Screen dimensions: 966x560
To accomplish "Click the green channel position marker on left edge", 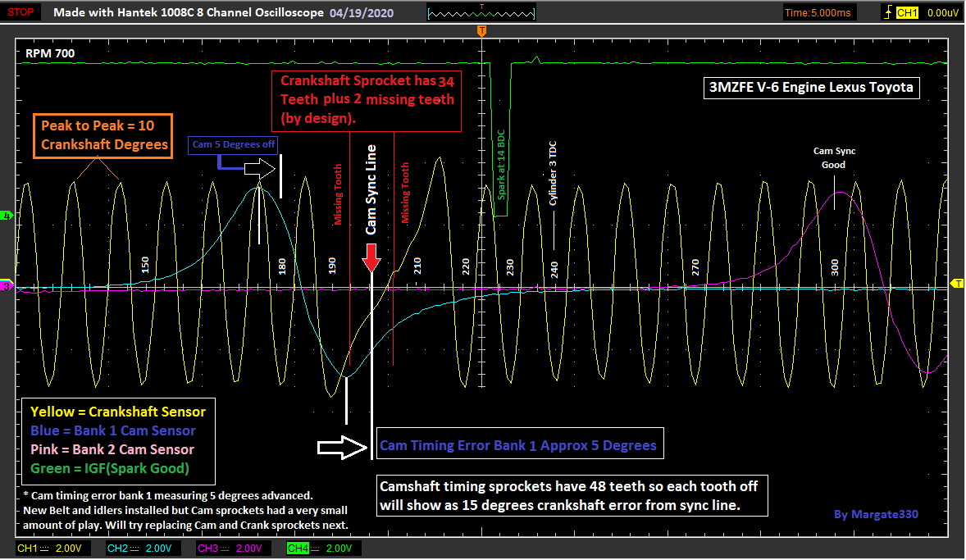I will pyautogui.click(x=7, y=216).
